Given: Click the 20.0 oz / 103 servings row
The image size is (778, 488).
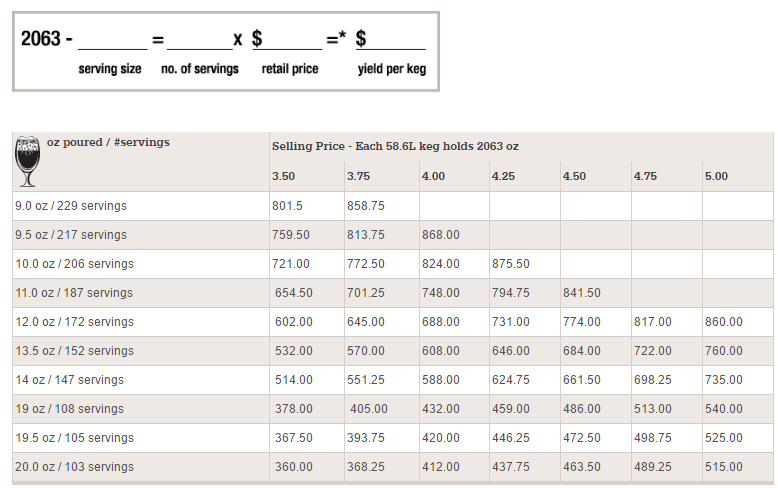Looking at the screenshot, I should (x=392, y=467).
